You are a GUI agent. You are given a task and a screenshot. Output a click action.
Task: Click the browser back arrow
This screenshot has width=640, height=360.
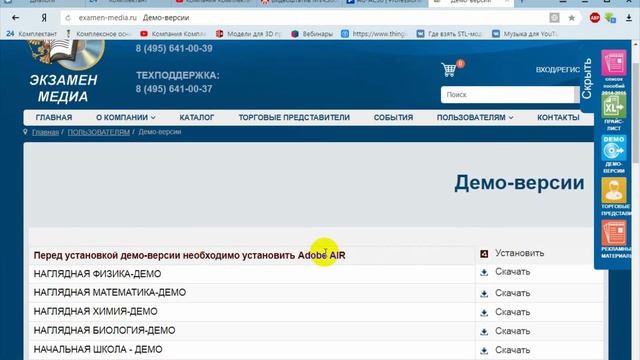click(x=16, y=18)
